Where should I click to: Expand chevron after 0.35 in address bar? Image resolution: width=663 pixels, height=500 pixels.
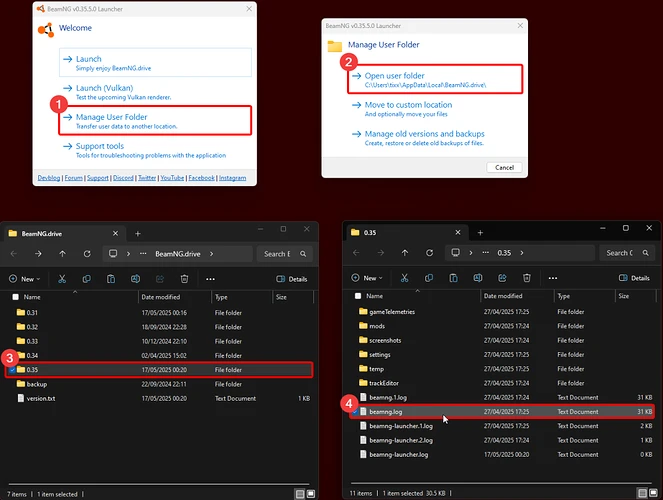(522, 253)
